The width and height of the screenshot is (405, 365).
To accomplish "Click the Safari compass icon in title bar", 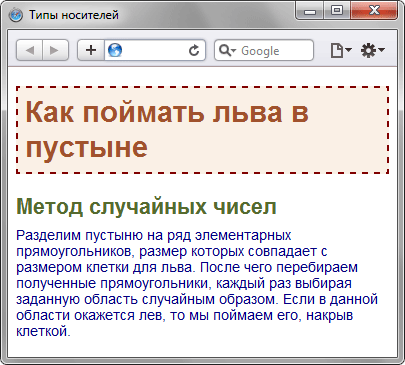I will click(16, 15).
